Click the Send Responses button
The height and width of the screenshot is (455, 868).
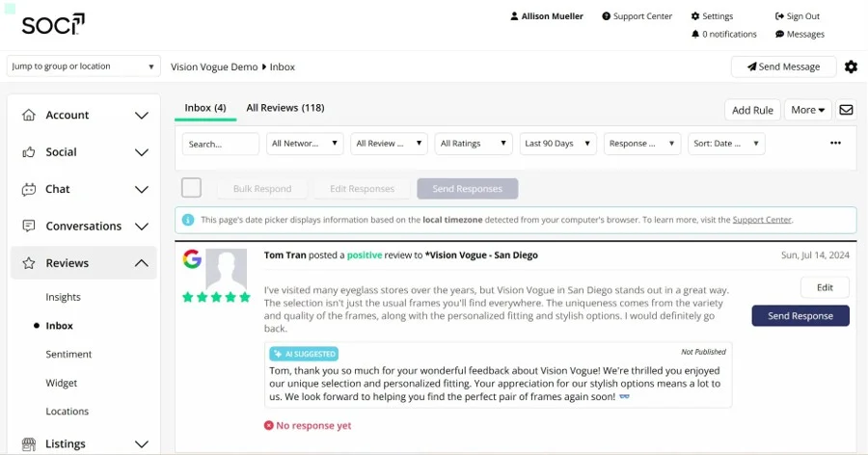pos(467,189)
